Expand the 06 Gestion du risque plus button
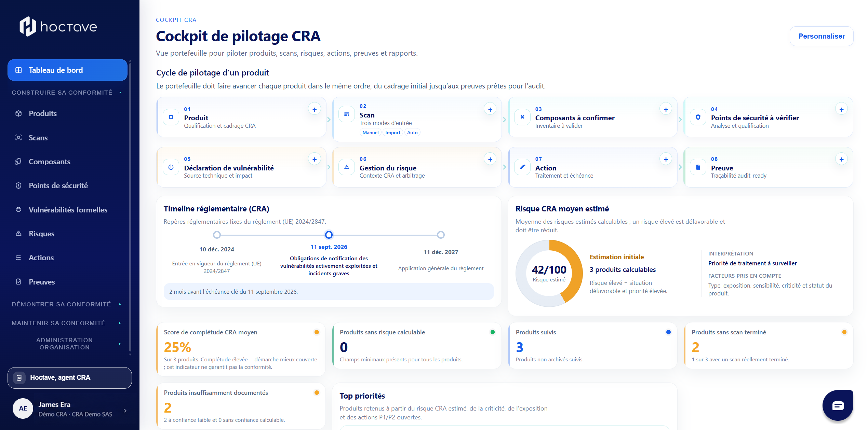Image resolution: width=868 pixels, height=430 pixels. (490, 159)
